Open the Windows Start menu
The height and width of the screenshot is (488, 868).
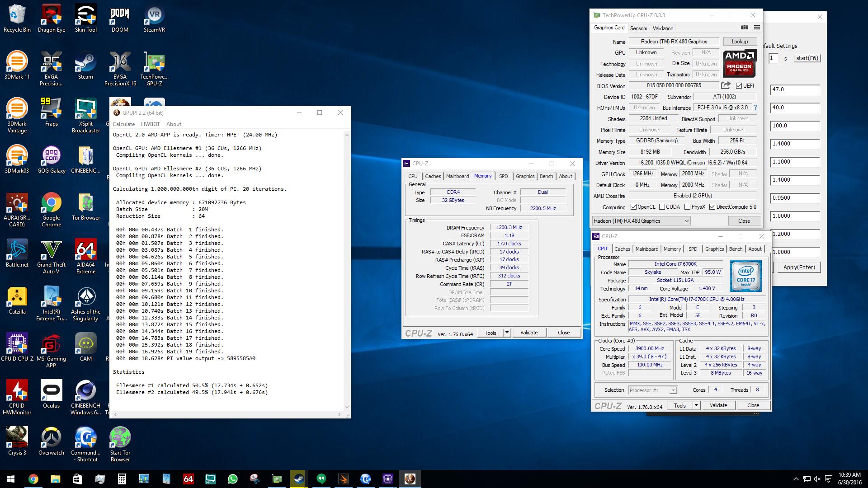(x=11, y=479)
